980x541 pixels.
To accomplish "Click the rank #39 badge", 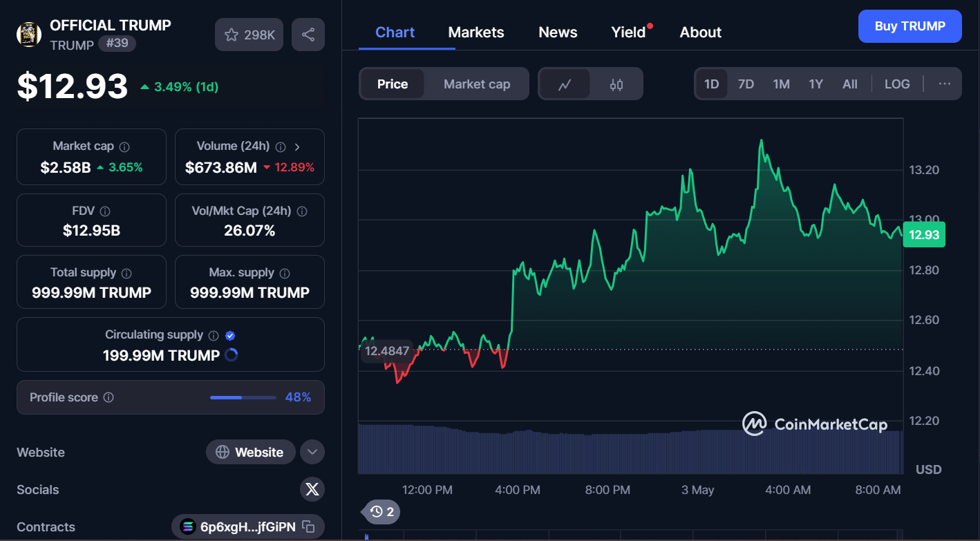I will 117,44.
